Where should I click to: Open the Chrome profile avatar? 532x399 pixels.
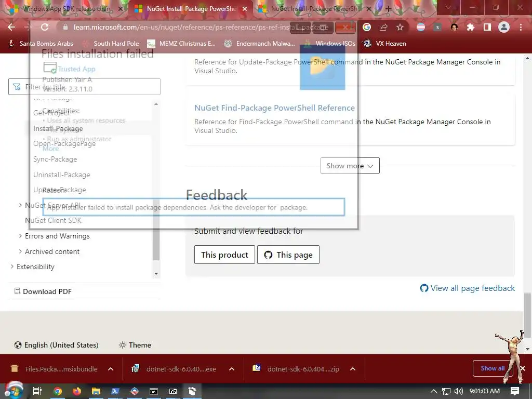504,27
